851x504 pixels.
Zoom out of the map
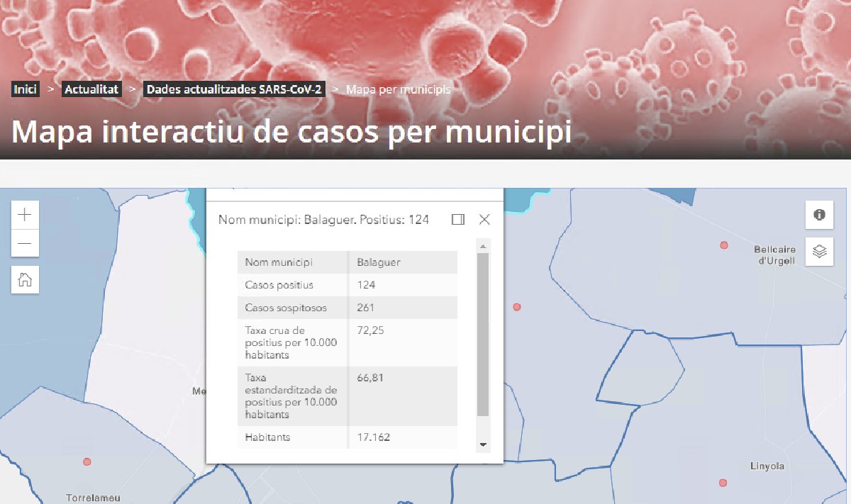pyautogui.click(x=25, y=243)
